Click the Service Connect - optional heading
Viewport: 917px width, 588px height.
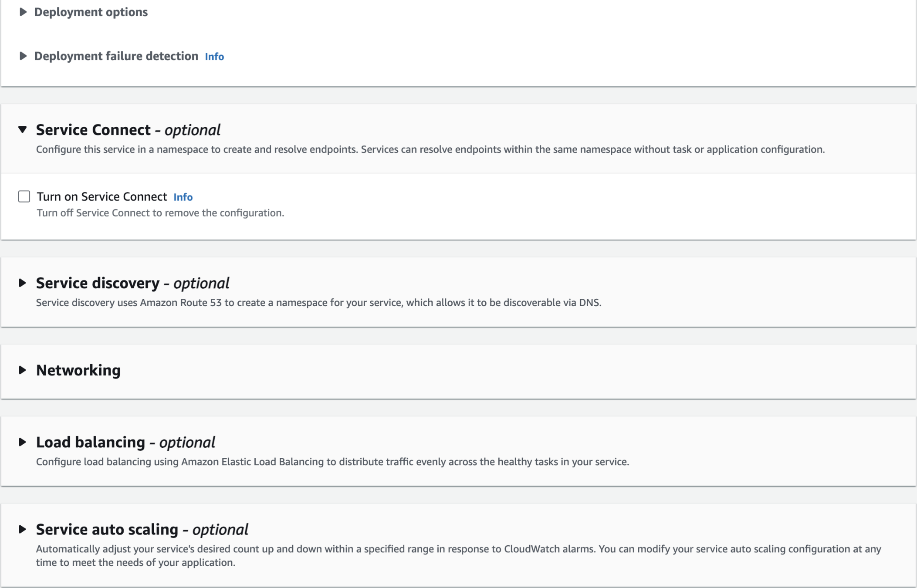[128, 130]
